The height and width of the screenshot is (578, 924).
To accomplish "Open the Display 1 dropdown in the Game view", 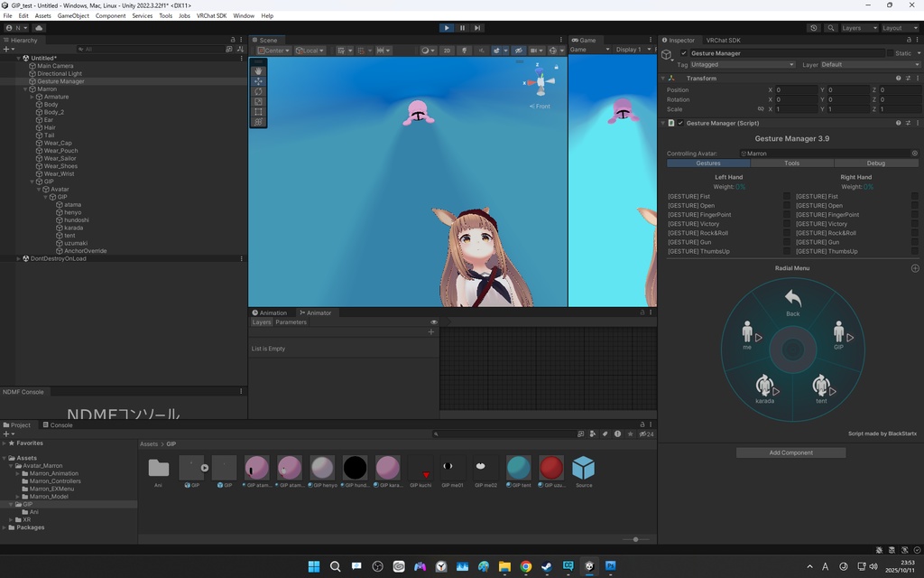I will click(x=633, y=49).
